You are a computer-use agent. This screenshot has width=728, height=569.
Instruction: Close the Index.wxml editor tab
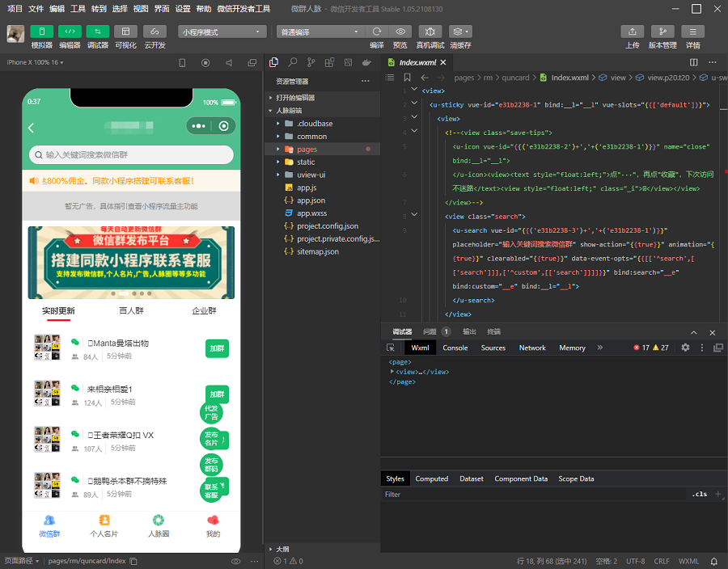click(x=443, y=62)
